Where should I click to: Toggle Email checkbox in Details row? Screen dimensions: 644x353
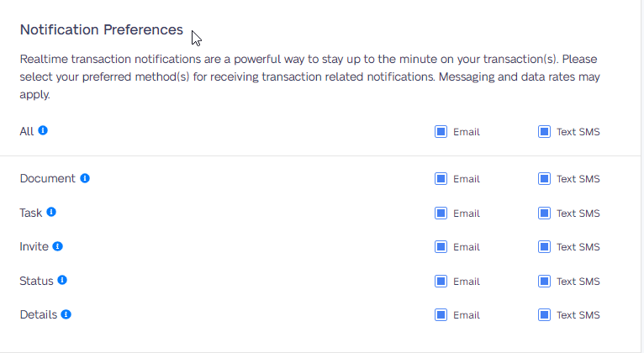441,315
